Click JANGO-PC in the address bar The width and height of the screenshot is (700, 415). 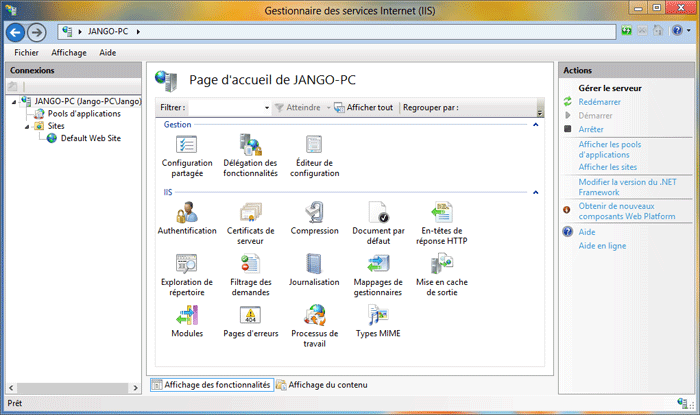[108, 31]
